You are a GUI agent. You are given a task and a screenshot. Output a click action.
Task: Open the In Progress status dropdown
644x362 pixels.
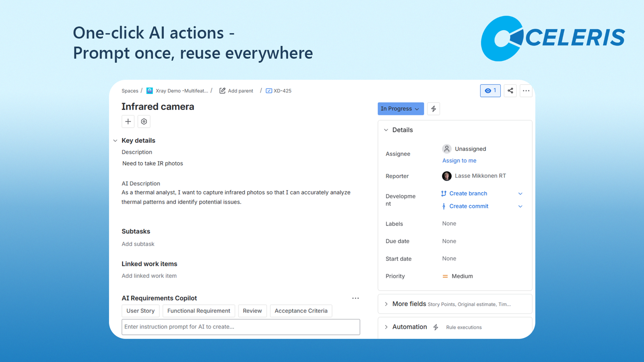pyautogui.click(x=400, y=109)
